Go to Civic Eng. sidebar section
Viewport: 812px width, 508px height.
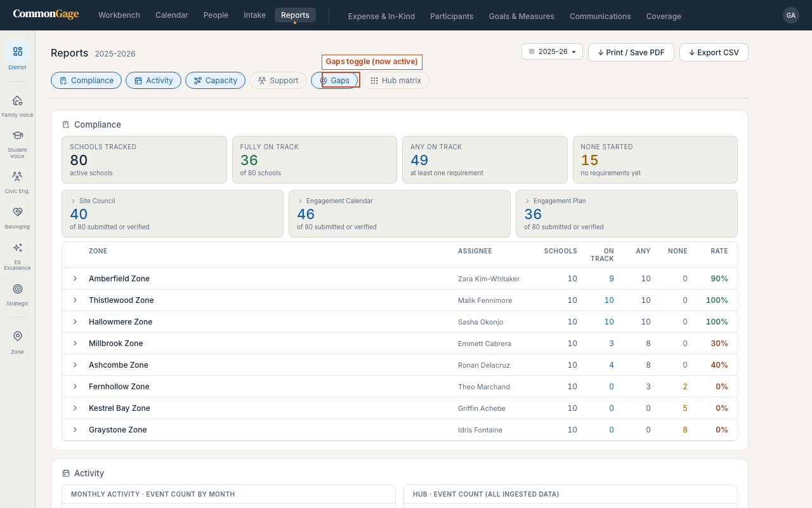pos(17,182)
